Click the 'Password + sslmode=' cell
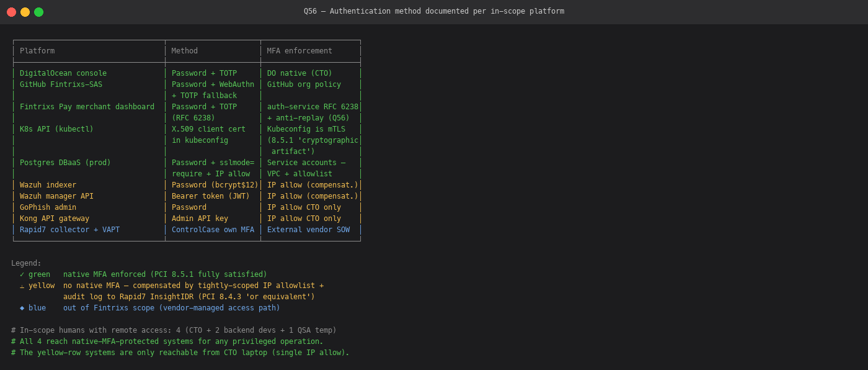Image resolution: width=868 pixels, height=370 pixels. (213, 163)
